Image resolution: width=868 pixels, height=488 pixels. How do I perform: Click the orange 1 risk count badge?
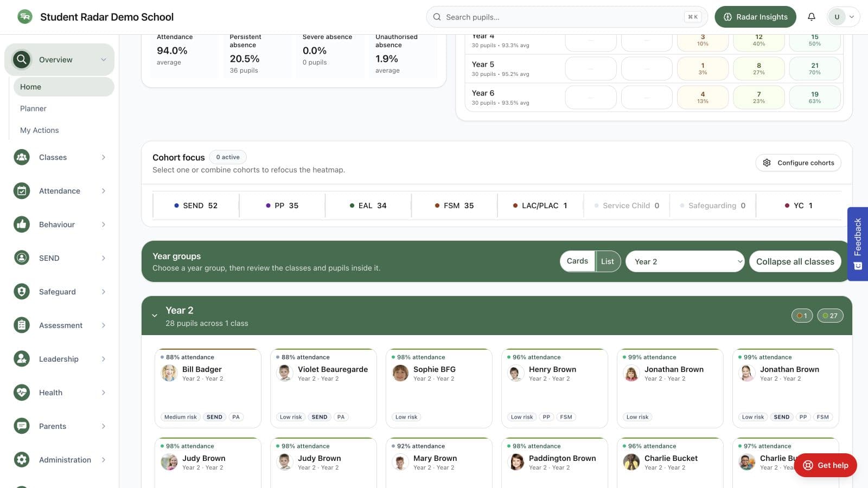click(802, 316)
